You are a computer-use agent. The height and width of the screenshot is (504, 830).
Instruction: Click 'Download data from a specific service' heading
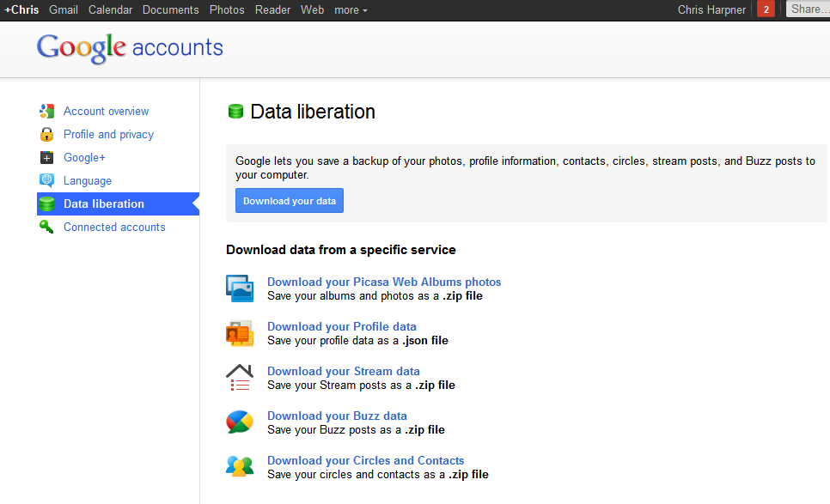coord(341,250)
